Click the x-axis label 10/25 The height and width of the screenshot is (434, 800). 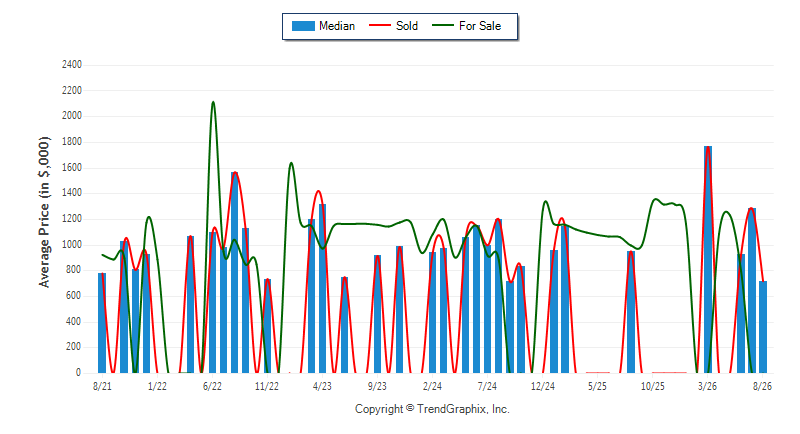[x=653, y=386]
